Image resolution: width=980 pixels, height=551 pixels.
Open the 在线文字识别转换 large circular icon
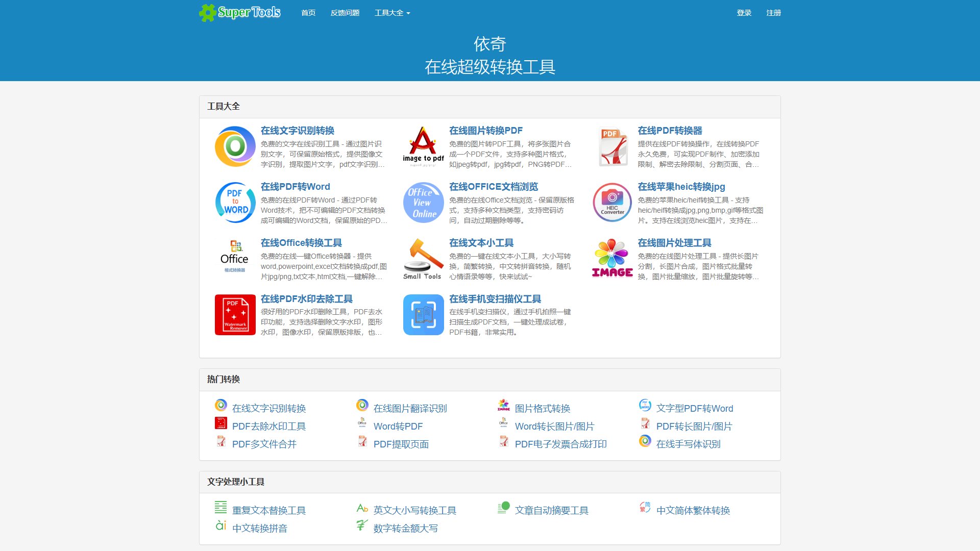[235, 146]
